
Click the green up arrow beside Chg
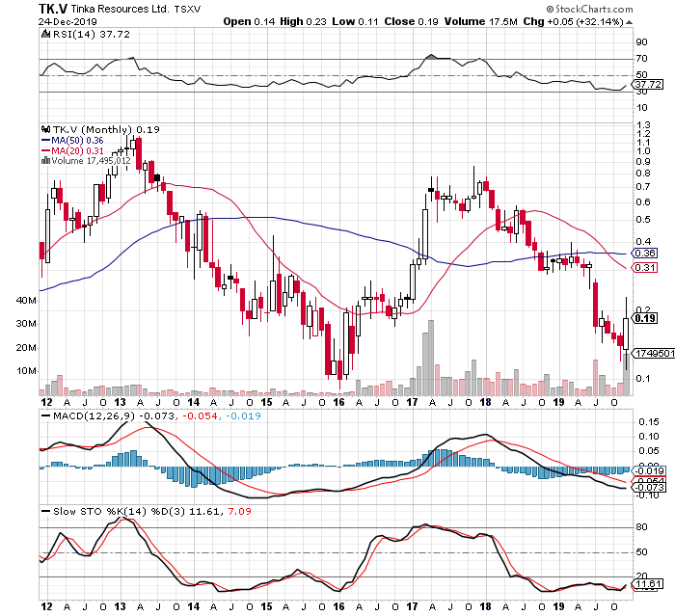point(628,19)
